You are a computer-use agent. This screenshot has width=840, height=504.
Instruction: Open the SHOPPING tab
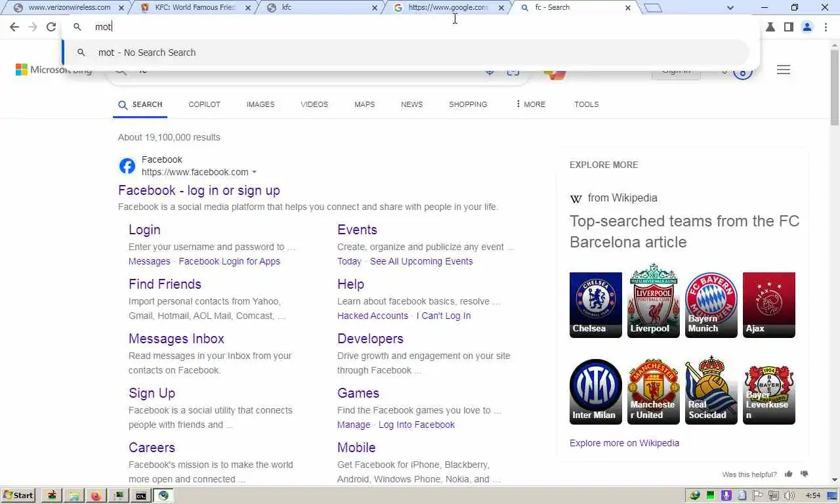pos(468,104)
